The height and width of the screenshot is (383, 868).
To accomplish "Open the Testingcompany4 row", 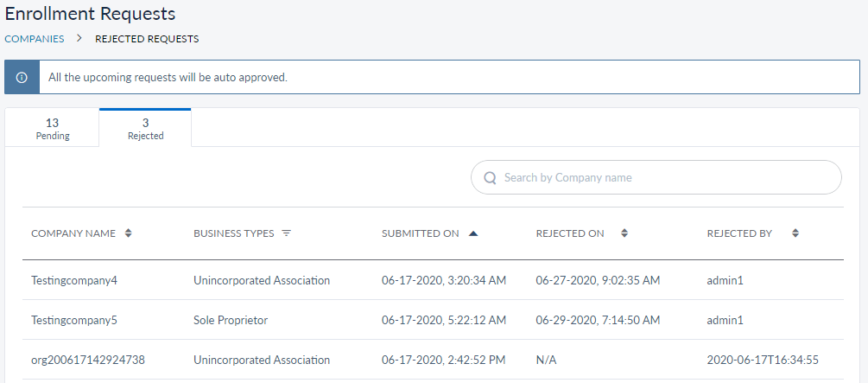I will click(73, 280).
